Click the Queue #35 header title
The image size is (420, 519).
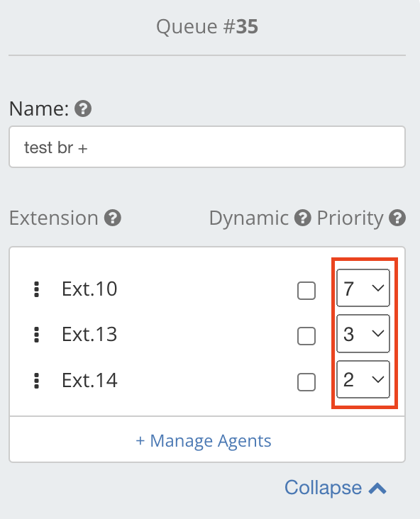click(207, 26)
